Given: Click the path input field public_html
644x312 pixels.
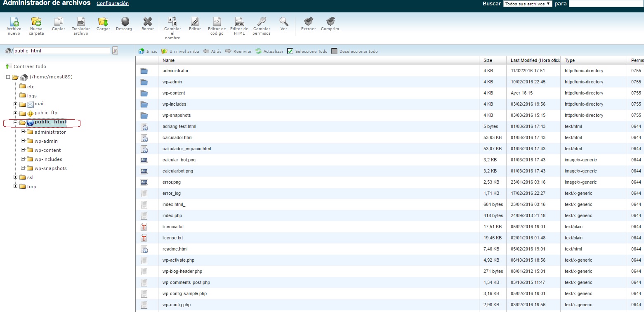Looking at the screenshot, I should [x=62, y=51].
